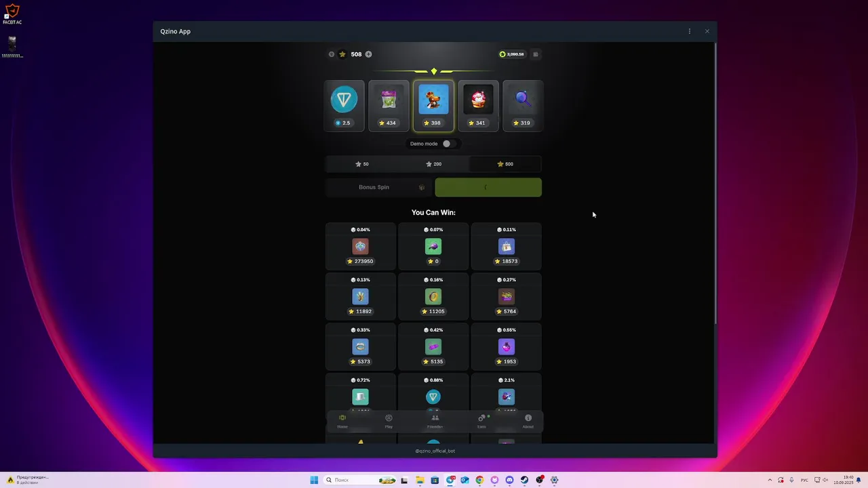Viewport: 868px width, 488px height.
Task: Open the About tab
Action: [x=528, y=421]
